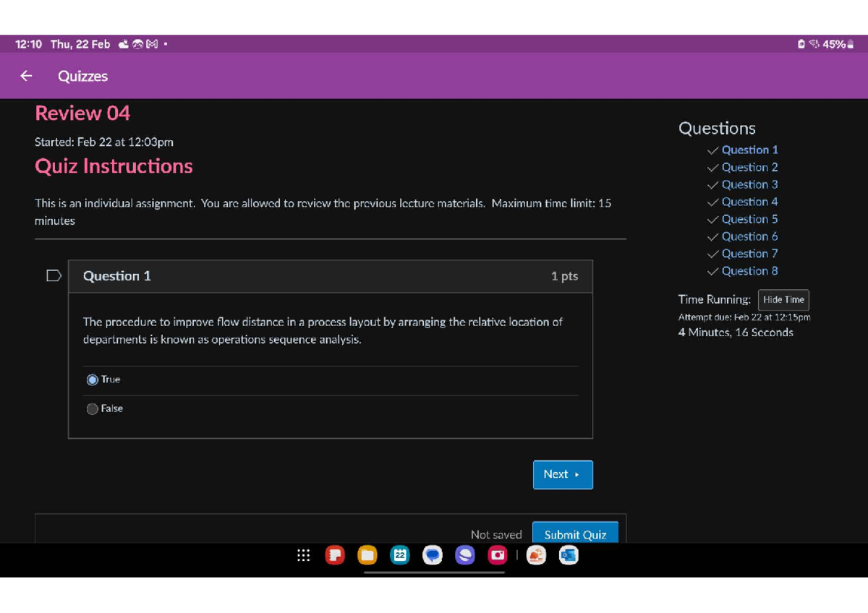868x613 pixels.
Task: Select the False radio button
Action: point(93,409)
